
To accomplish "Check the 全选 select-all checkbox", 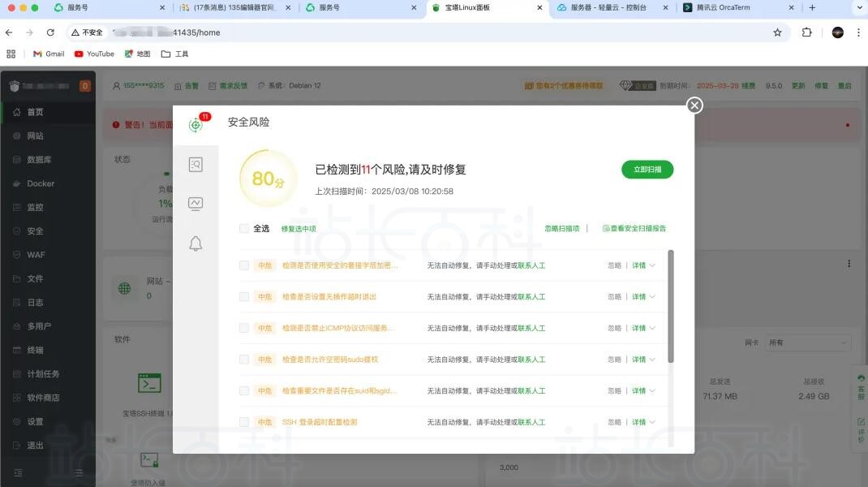I will [244, 229].
